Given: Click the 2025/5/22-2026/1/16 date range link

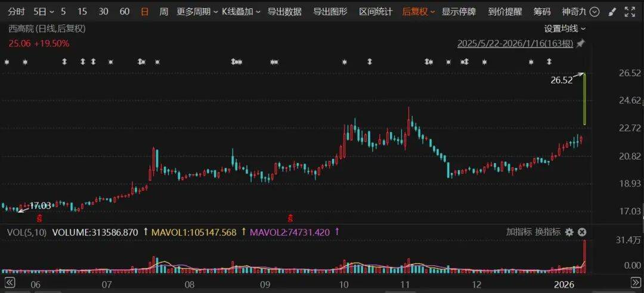Looking at the screenshot, I should [515, 43].
